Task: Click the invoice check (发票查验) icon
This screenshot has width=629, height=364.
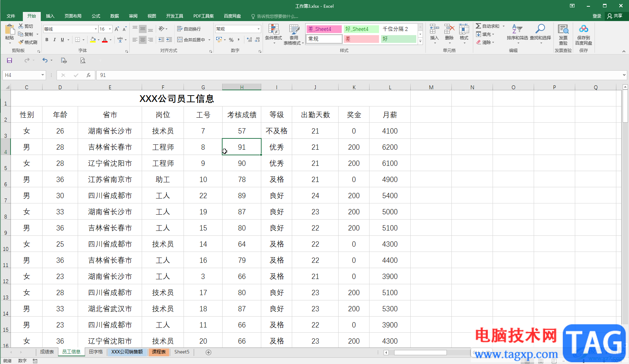Action: (x=563, y=30)
